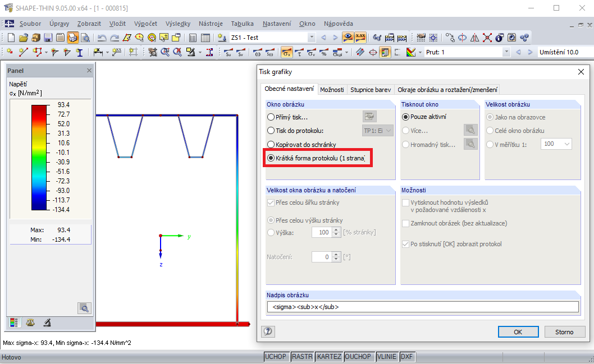The width and height of the screenshot is (594, 364).
Task: Switch to the Možnosti tab
Action: pos(332,90)
